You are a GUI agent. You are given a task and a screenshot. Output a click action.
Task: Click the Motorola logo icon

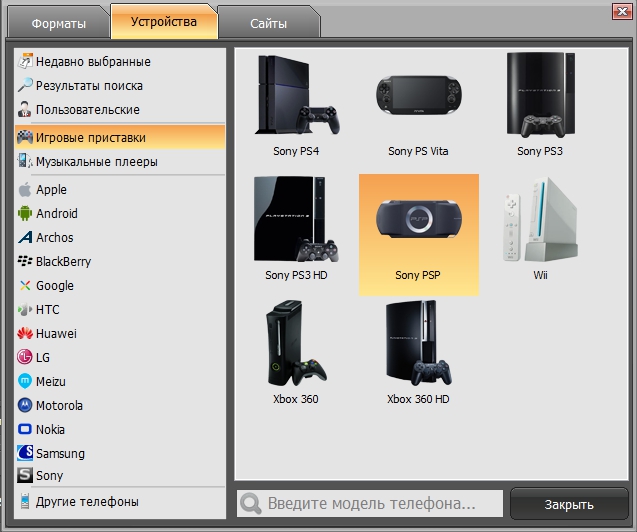pos(25,405)
